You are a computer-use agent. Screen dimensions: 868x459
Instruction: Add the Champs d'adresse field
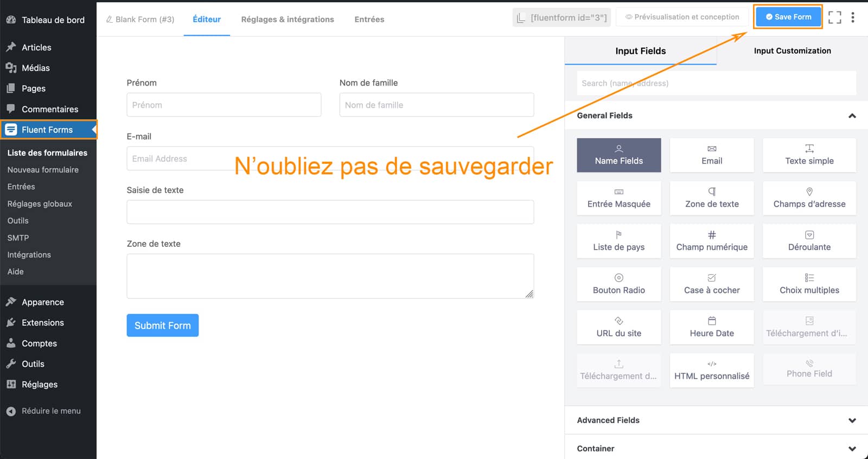[809, 198]
